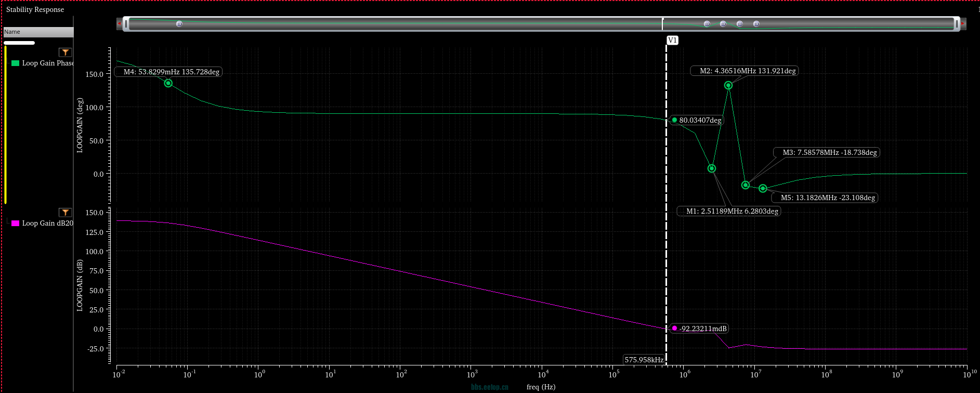
Task: Click the V1 vertical marker flag
Action: 672,41
